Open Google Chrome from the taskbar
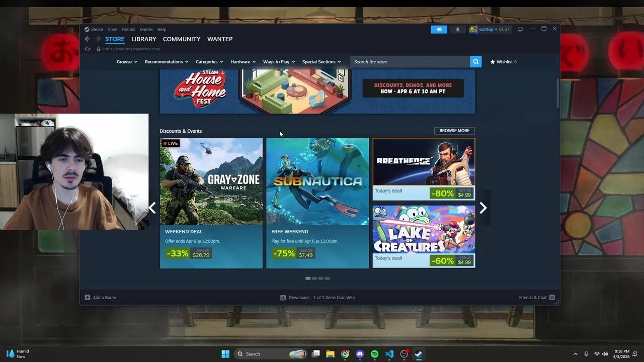Screen dimensions: 644x362 pos(345,354)
